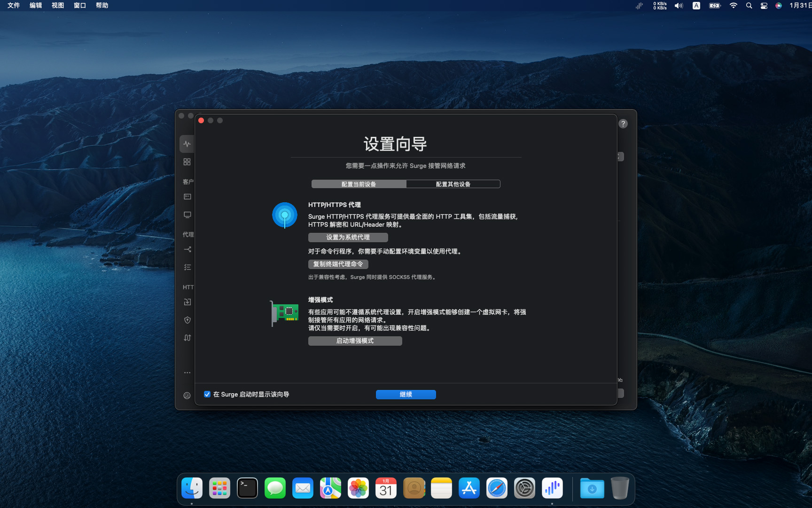Screen dimensions: 812x508
Task: Open the Activity sidebar icon in Surge
Action: (187, 144)
